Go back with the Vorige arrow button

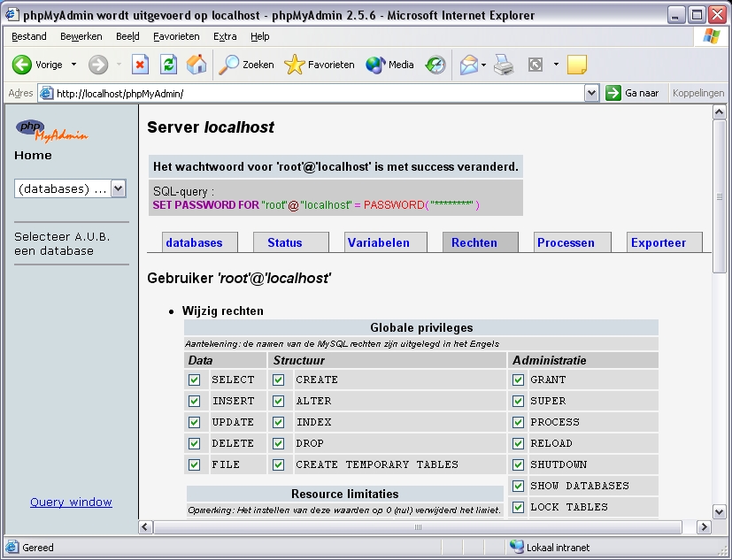[x=37, y=65]
